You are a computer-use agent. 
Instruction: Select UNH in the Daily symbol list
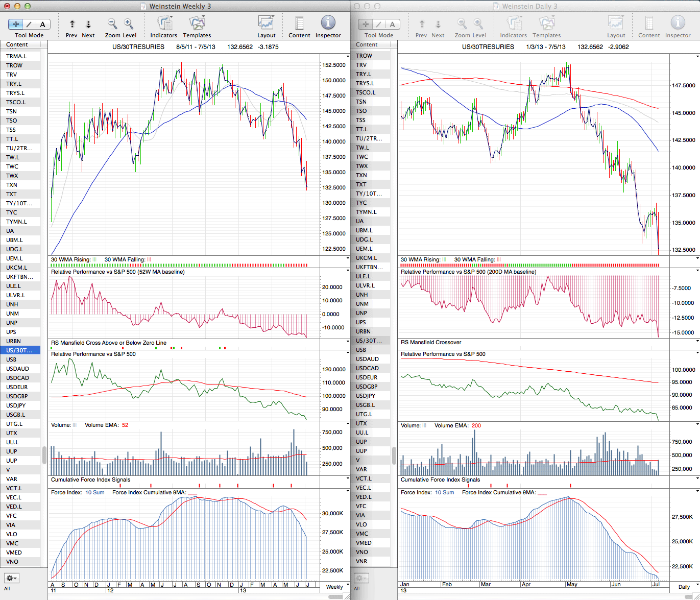click(361, 295)
